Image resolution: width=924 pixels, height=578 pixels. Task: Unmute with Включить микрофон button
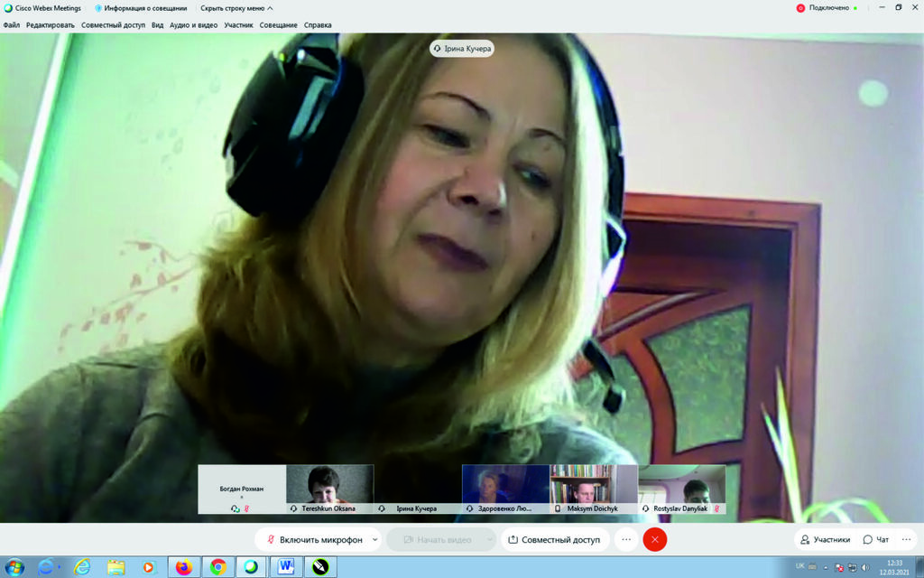tap(312, 539)
